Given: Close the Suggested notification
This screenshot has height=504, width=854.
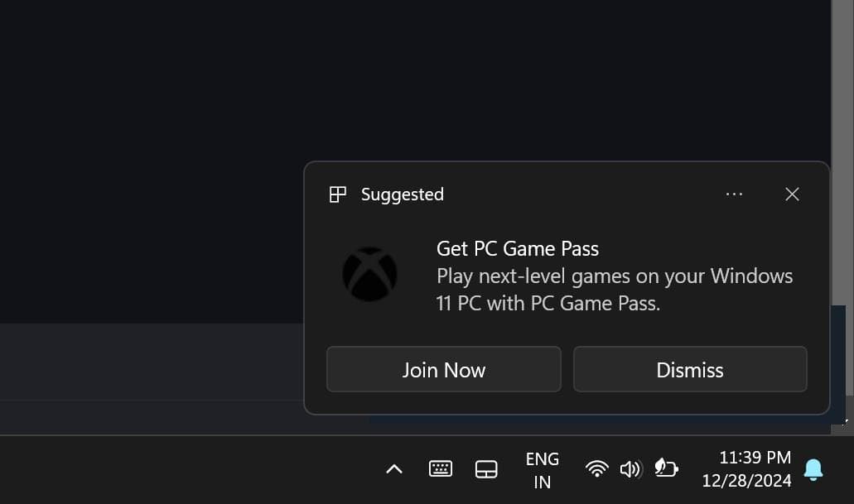Looking at the screenshot, I should click(x=791, y=194).
